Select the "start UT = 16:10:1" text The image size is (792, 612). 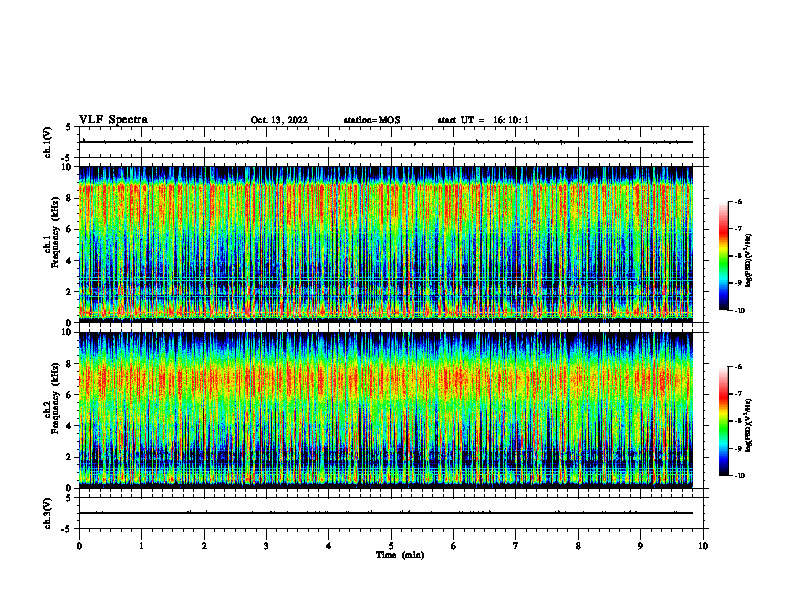483,120
